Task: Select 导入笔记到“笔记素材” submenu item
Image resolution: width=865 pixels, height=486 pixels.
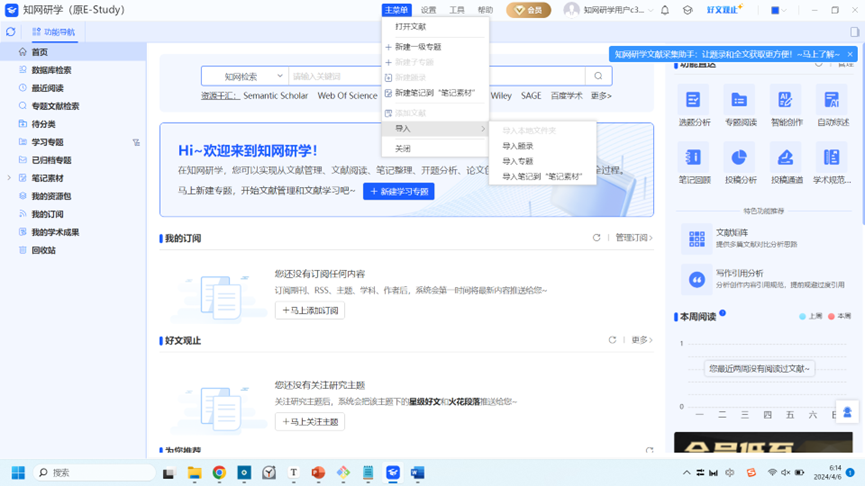Action: [x=542, y=177]
